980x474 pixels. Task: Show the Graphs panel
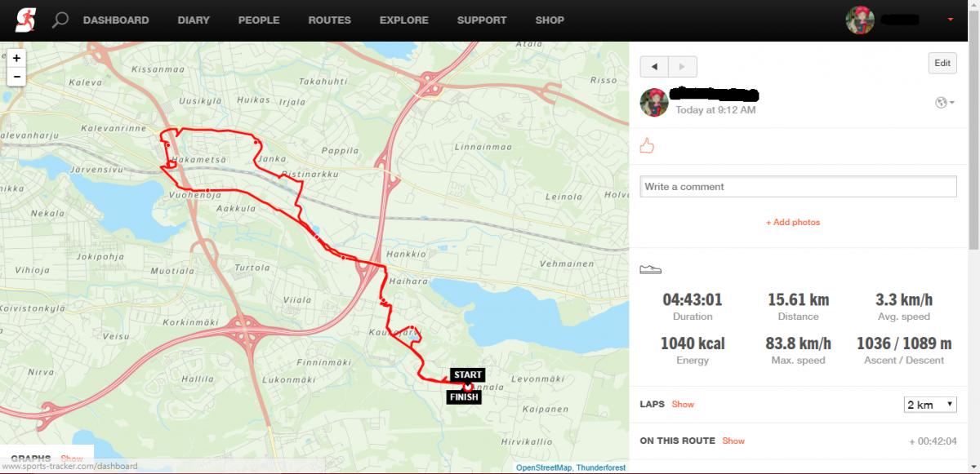click(72, 458)
